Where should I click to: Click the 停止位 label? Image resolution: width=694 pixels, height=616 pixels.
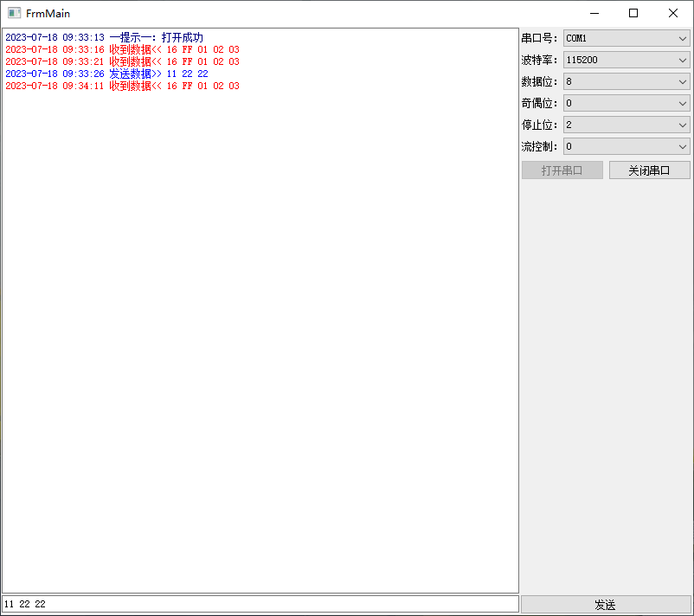[539, 125]
